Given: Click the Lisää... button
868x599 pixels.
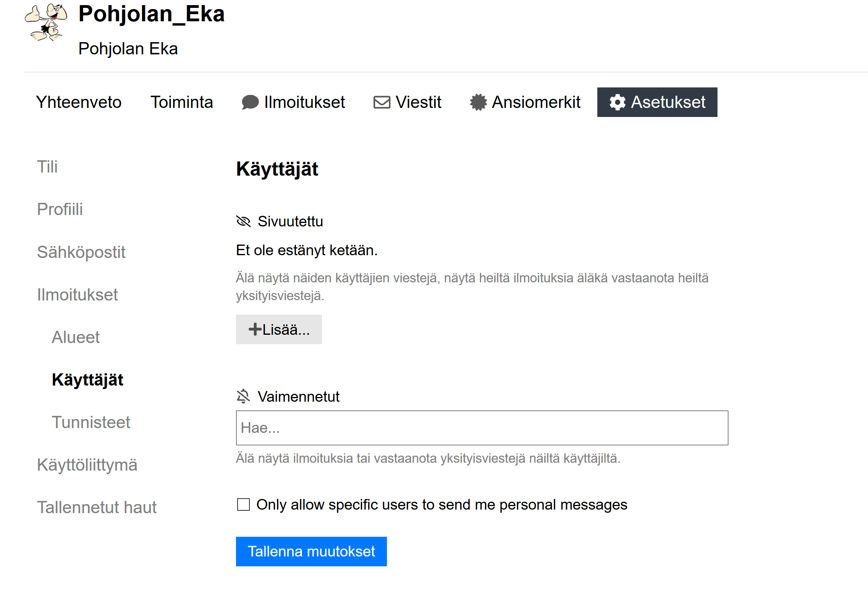Looking at the screenshot, I should coord(279,329).
